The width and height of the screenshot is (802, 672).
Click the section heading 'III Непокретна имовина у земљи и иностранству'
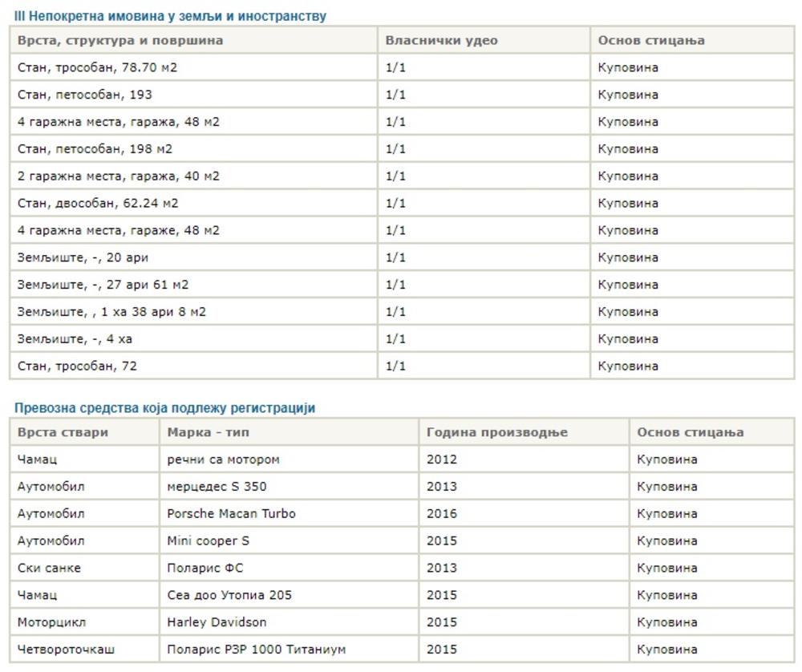click(x=170, y=16)
